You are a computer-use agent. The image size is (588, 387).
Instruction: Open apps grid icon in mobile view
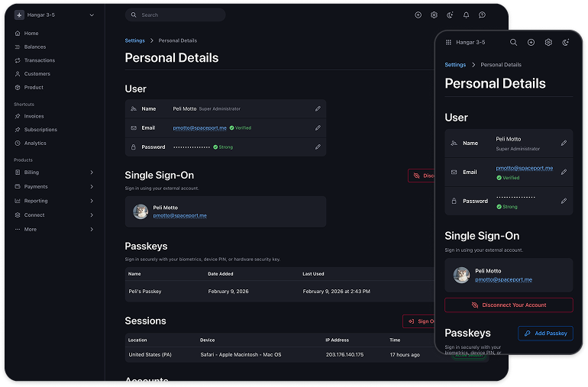pyautogui.click(x=448, y=43)
